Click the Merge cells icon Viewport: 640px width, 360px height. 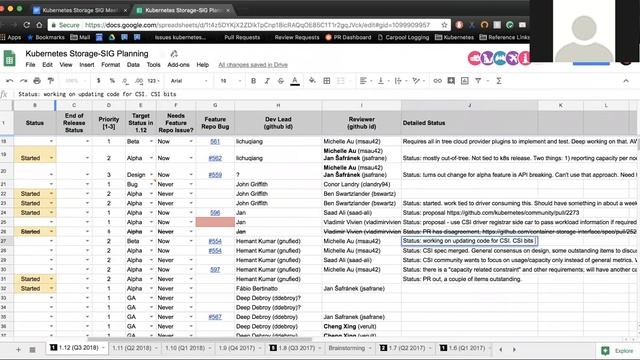tap(340, 81)
